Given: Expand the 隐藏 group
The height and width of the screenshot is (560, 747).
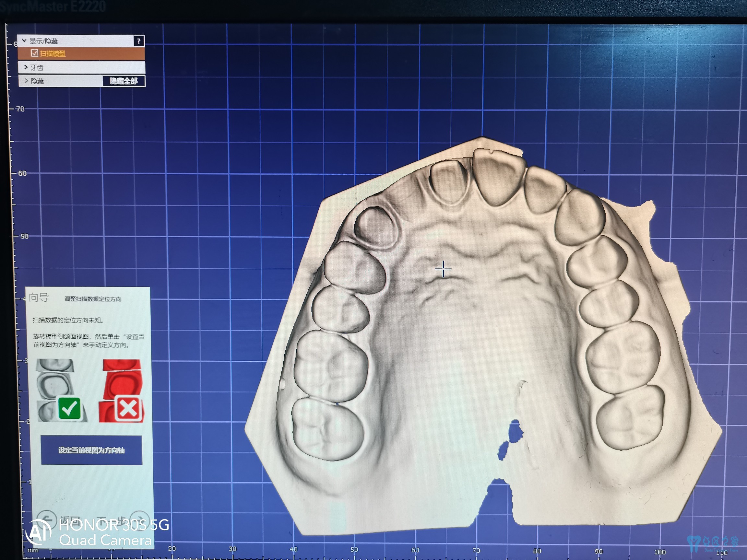Looking at the screenshot, I should tap(26, 81).
